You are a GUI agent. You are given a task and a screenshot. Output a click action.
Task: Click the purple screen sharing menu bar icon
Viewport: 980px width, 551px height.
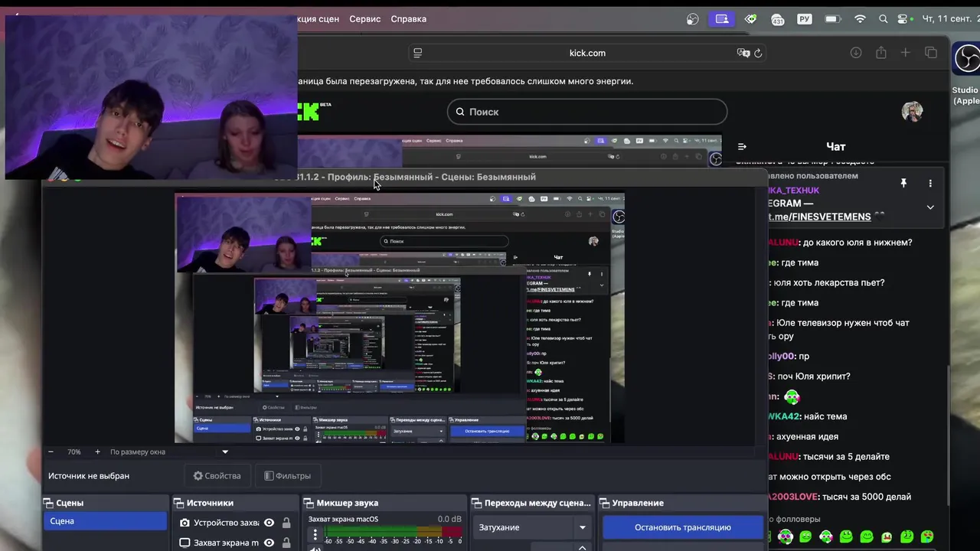(721, 19)
